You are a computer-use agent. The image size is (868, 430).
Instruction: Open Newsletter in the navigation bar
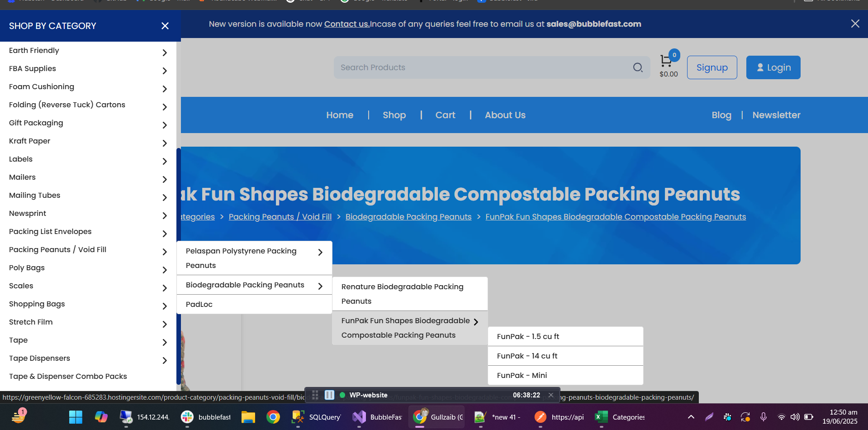click(x=777, y=115)
